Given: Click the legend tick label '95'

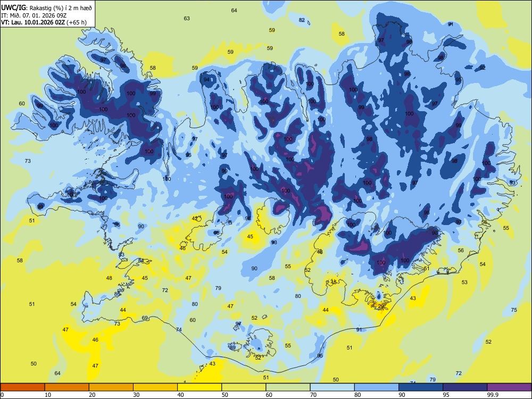Looking at the screenshot, I should pyautogui.click(x=446, y=395).
